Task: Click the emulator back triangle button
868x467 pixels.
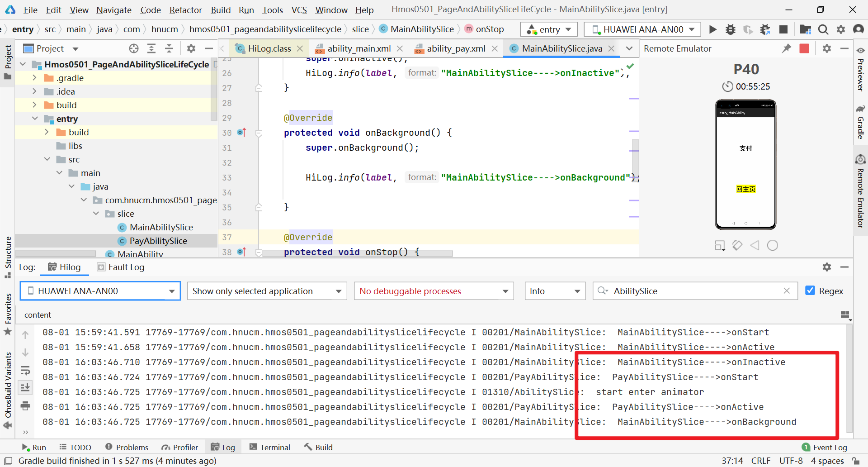Action: pyautogui.click(x=755, y=245)
